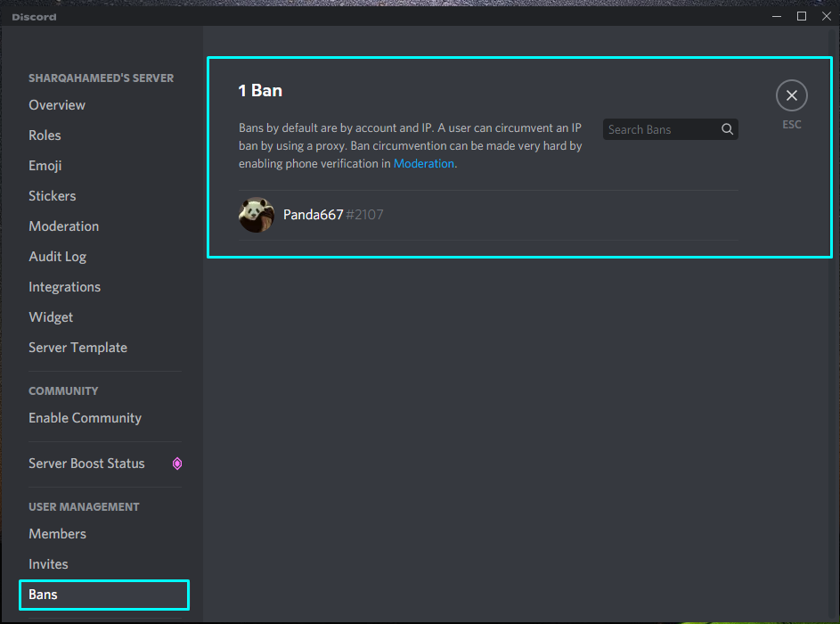Type in the Search Bans field
The height and width of the screenshot is (624, 840).
point(661,129)
